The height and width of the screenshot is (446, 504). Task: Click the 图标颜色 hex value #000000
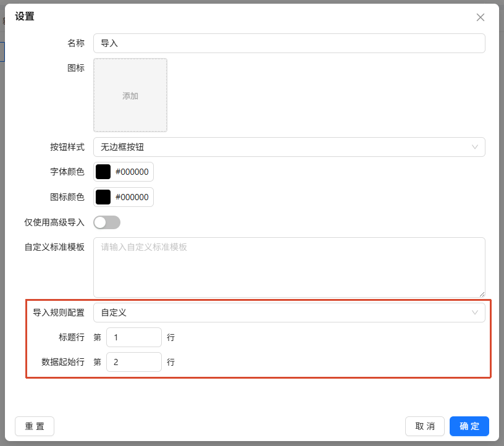tap(132, 197)
